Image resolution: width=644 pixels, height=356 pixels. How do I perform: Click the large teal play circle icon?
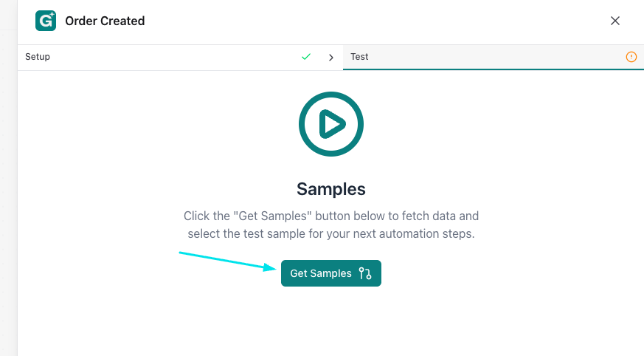click(x=331, y=124)
